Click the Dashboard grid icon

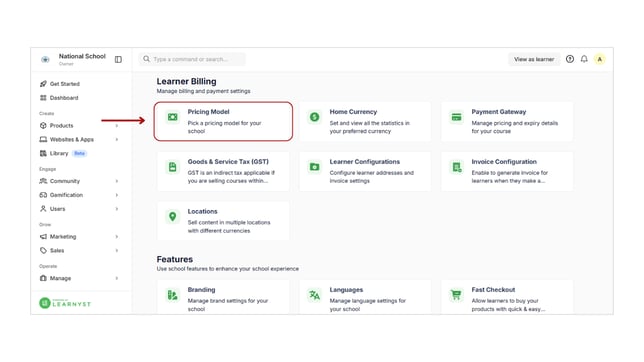point(43,98)
